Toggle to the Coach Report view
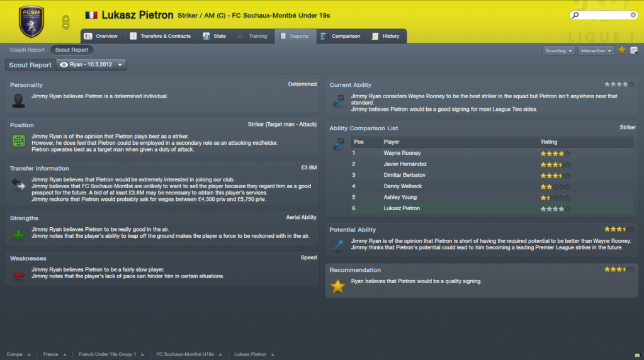 point(27,50)
